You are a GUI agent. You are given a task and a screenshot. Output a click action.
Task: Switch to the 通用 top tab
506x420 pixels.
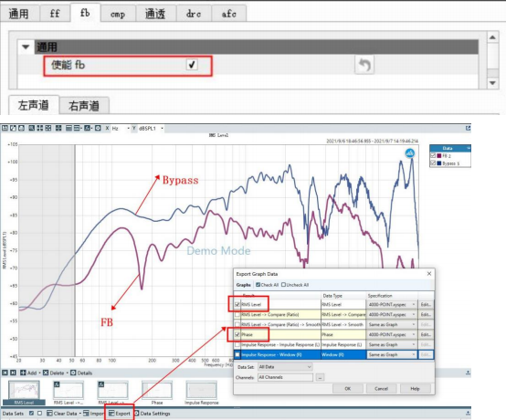19,14
